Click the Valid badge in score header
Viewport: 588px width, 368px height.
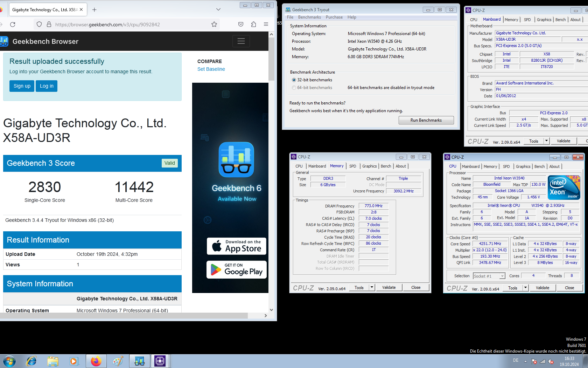point(170,163)
